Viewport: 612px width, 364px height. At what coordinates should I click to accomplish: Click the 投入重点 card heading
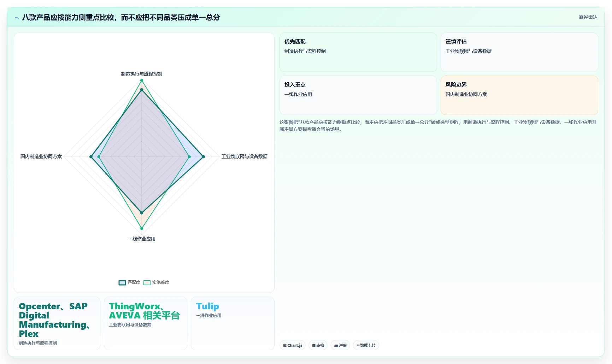(x=295, y=85)
